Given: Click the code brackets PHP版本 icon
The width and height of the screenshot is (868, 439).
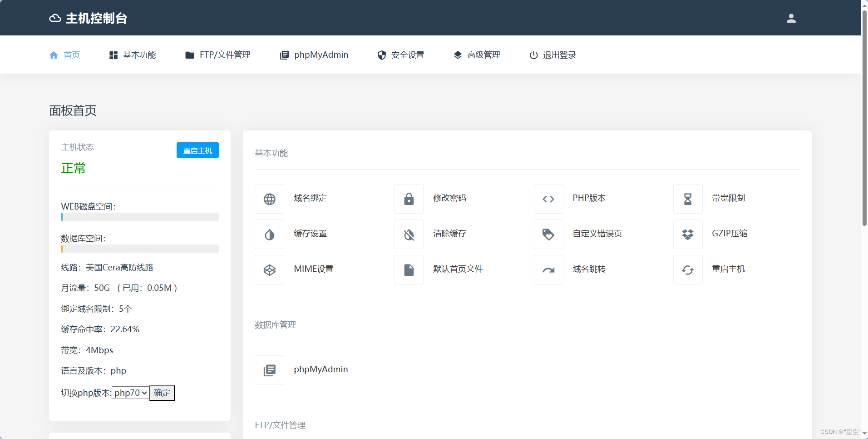Looking at the screenshot, I should pos(548,199).
